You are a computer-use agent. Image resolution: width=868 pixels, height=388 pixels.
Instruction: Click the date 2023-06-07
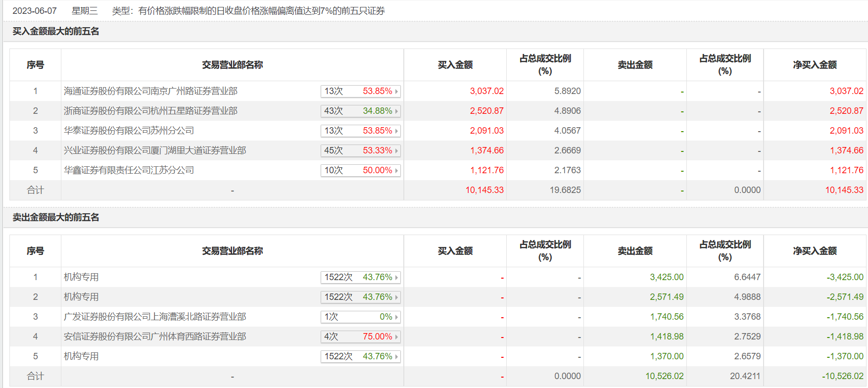(x=35, y=11)
